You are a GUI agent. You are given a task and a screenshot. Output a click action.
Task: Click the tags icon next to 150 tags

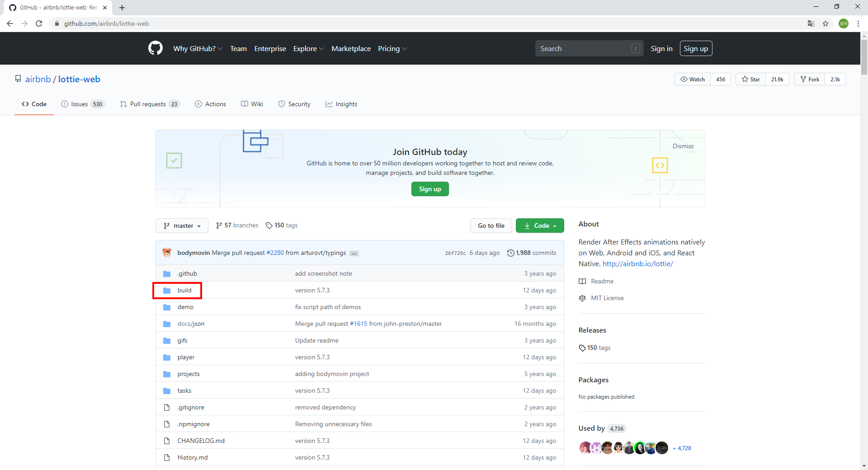click(x=269, y=226)
